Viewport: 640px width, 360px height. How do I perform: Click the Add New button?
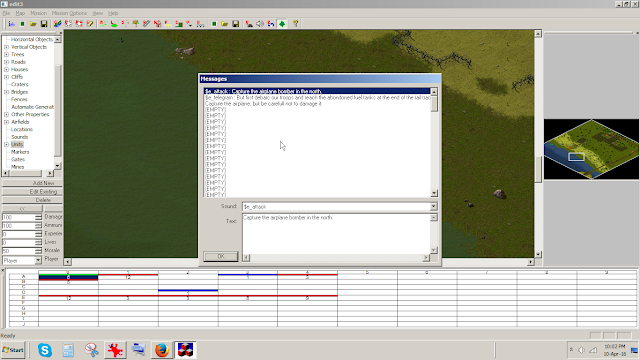[x=32, y=183]
